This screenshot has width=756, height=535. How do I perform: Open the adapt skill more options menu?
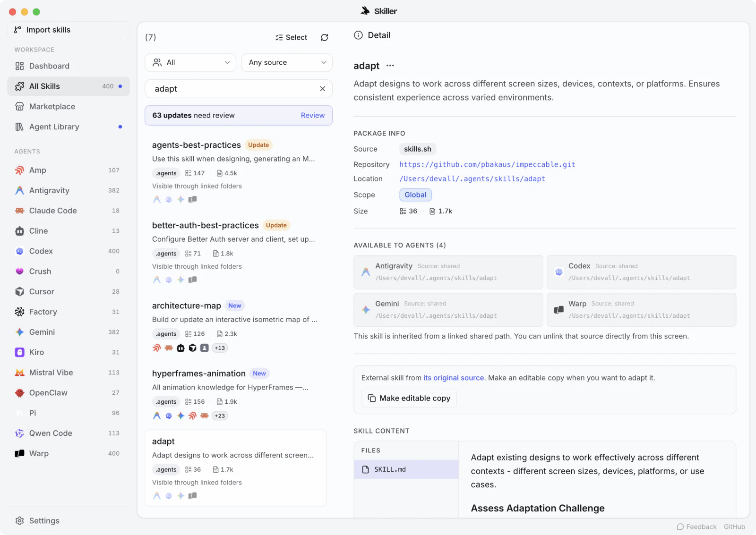390,66
